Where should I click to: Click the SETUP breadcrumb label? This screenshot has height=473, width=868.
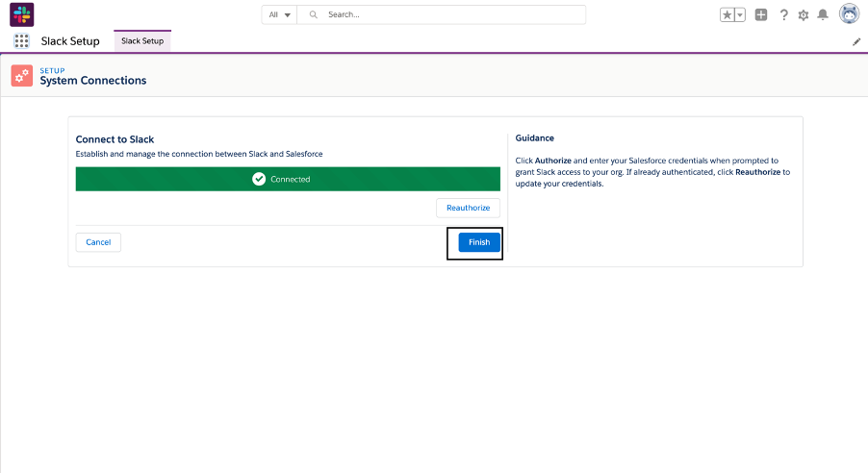(x=52, y=71)
